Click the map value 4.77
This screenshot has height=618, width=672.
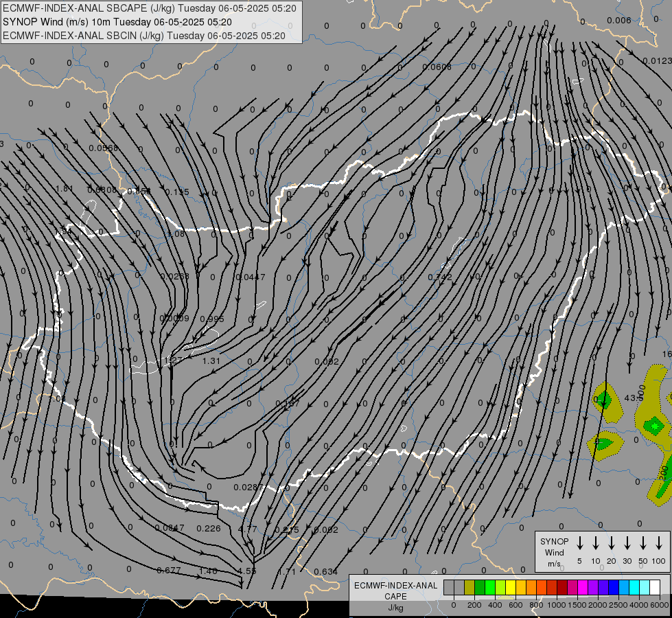[x=247, y=529]
